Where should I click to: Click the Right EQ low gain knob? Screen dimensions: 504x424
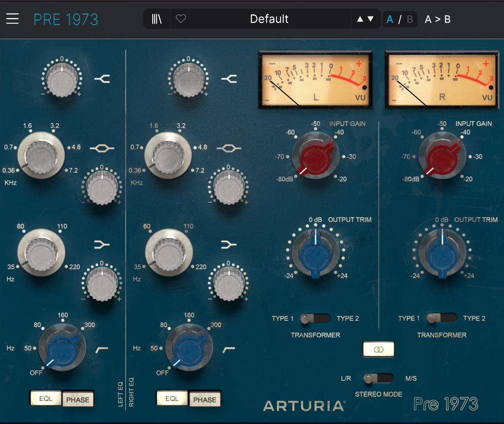[x=229, y=284]
